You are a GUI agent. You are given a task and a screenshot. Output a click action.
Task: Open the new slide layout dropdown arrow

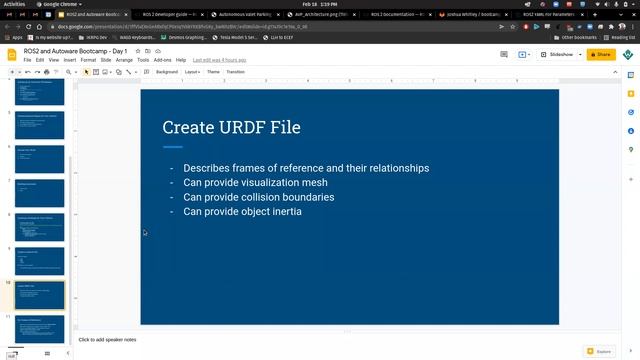19,72
